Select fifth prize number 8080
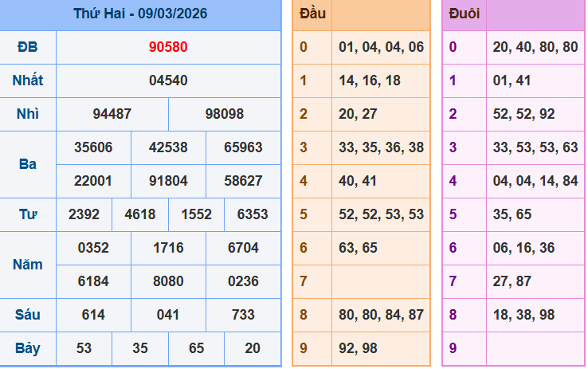This screenshot has width=588, height=369. [x=168, y=281]
